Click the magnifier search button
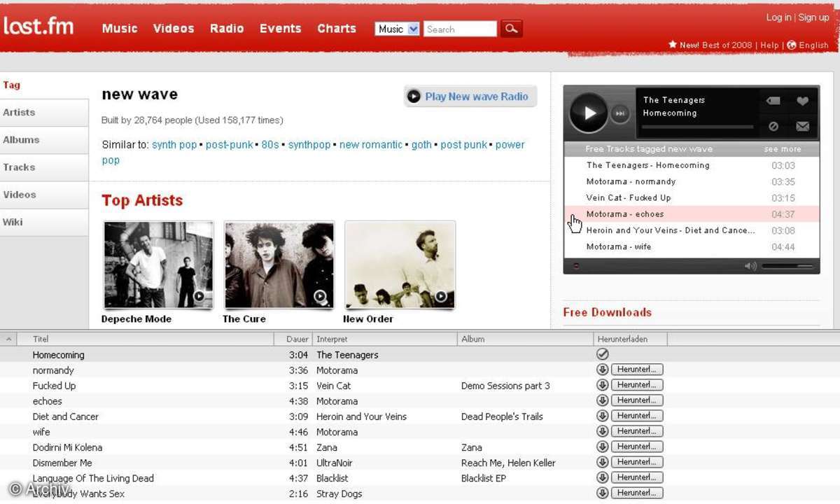This screenshot has width=840, height=504. click(512, 29)
